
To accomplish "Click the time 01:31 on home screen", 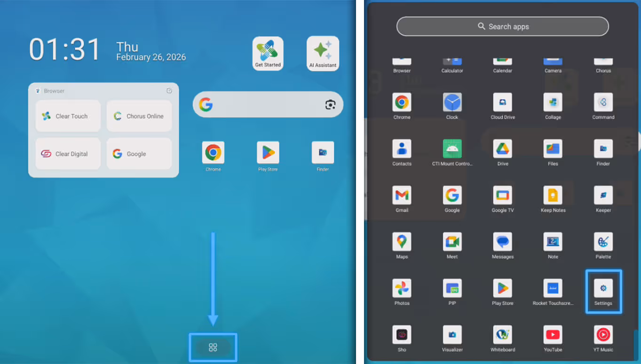I will pyautogui.click(x=65, y=49).
